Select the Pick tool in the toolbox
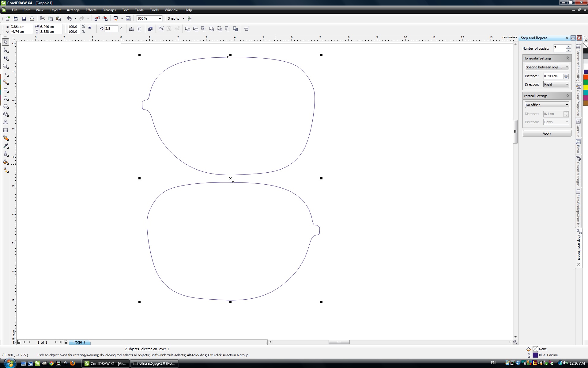The width and height of the screenshot is (588, 368). click(6, 42)
